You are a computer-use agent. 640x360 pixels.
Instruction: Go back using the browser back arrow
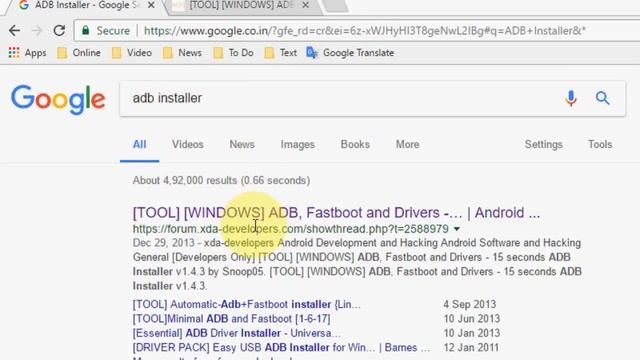point(14,31)
